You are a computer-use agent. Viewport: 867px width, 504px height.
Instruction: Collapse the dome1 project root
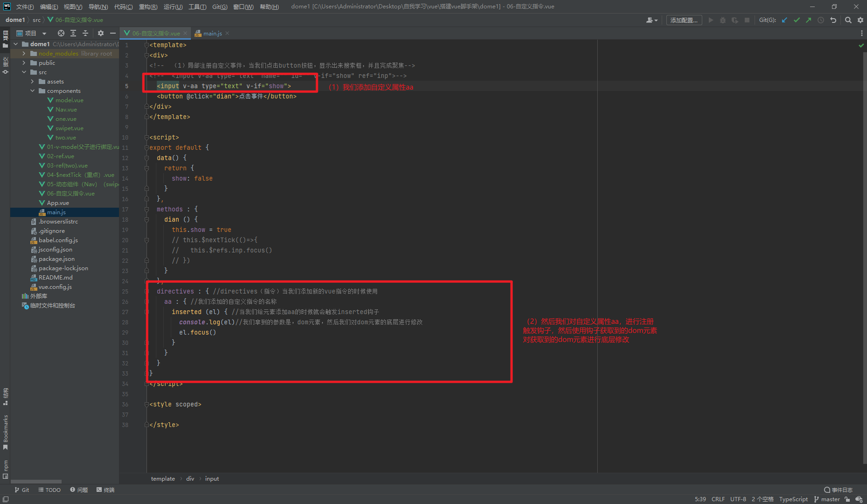16,44
